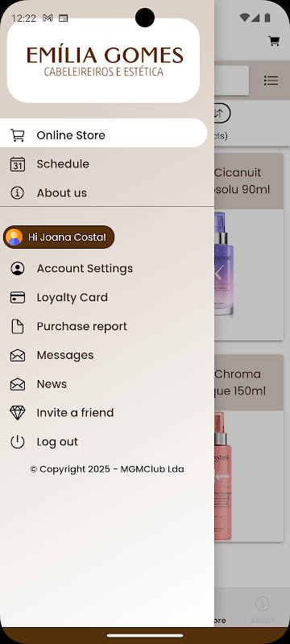Screen dimensions: 290x644
Task: Tap the Schedule calendar icon
Action: click(17, 164)
